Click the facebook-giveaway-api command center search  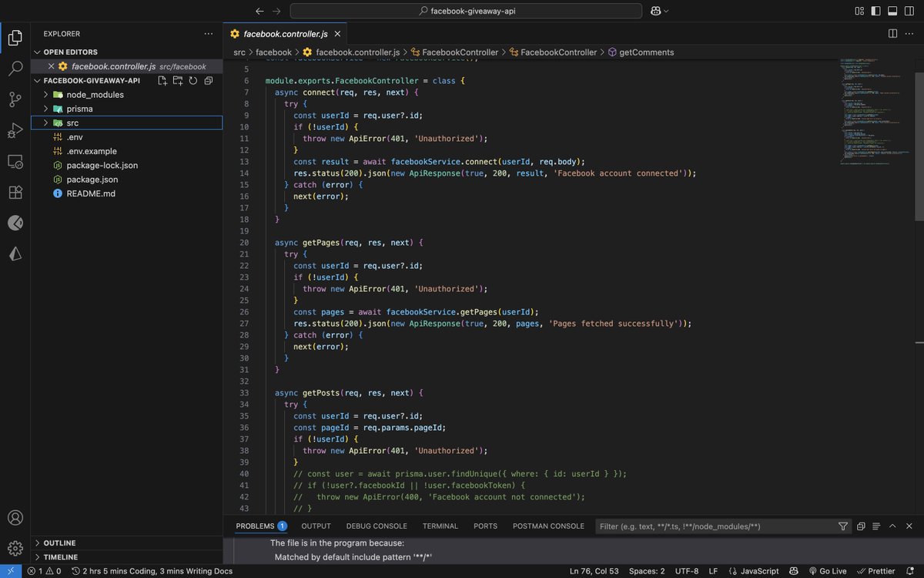click(466, 11)
